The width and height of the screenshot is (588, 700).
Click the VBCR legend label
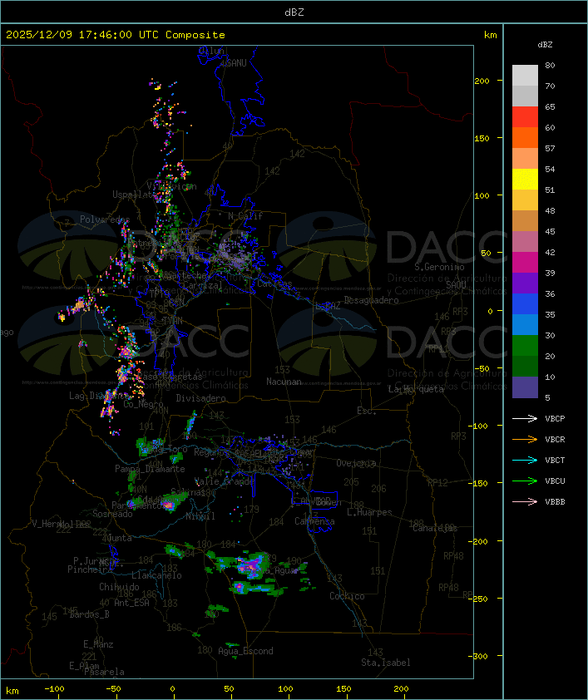[555, 439]
